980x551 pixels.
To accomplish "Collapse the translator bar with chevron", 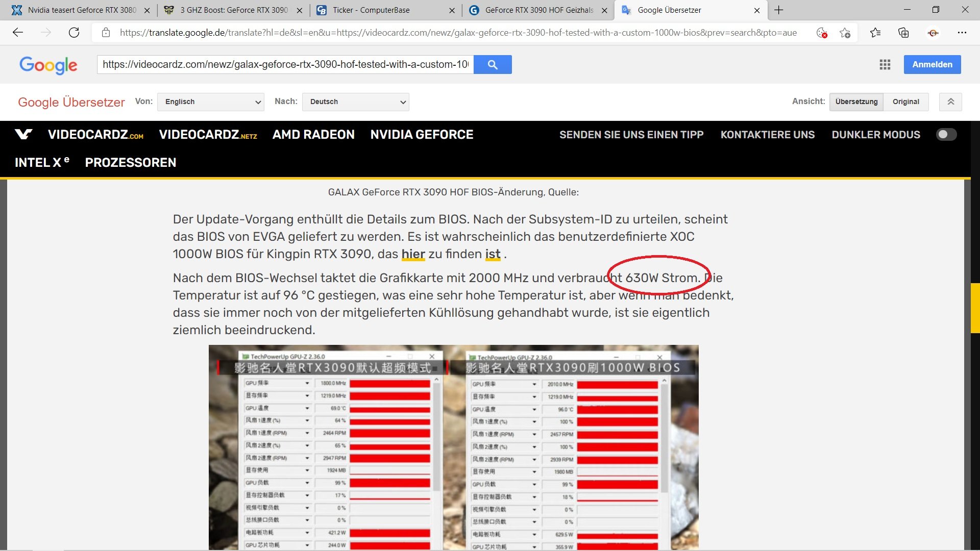I will point(950,102).
